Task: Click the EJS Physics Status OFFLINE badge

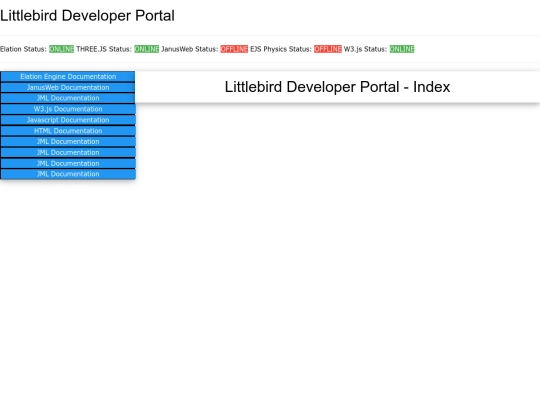Action: (328, 49)
